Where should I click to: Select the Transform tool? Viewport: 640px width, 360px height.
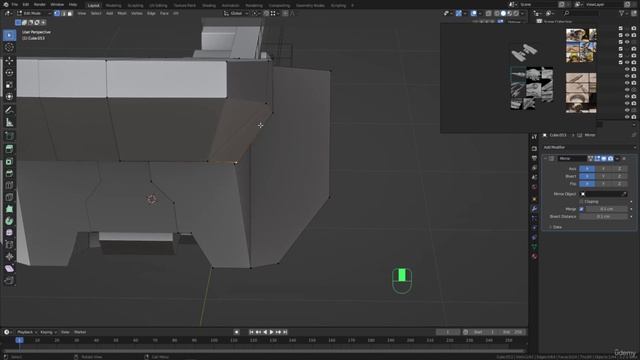click(x=9, y=97)
